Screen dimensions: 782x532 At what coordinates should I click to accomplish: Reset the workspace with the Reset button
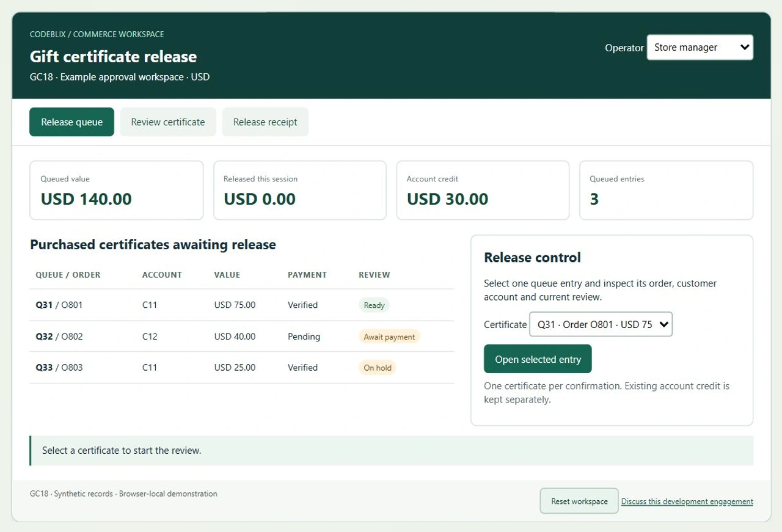[579, 501]
